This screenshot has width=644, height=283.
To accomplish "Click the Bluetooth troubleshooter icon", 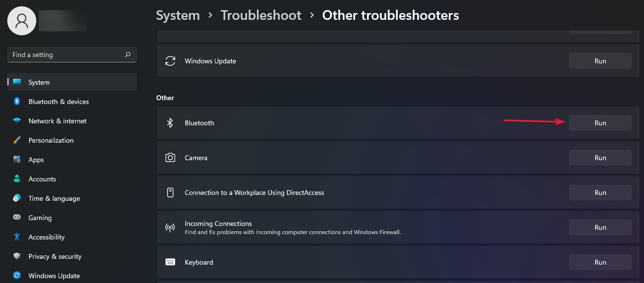I will (170, 122).
